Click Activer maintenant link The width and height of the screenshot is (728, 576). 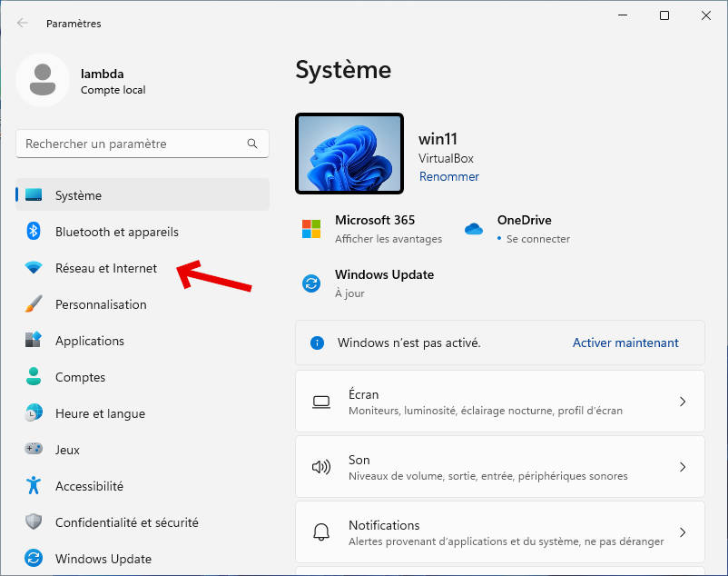(x=625, y=343)
